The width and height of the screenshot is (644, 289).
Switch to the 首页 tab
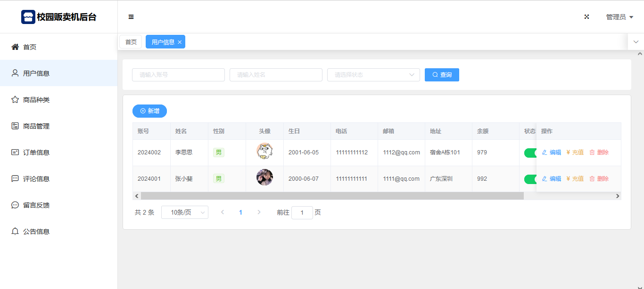(131, 42)
